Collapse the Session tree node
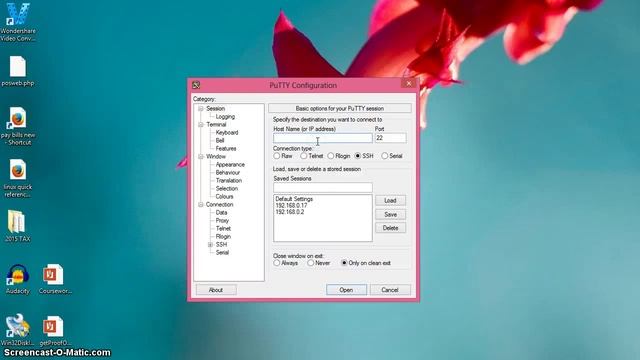Image resolution: width=640 pixels, height=360 pixels. (x=200, y=109)
